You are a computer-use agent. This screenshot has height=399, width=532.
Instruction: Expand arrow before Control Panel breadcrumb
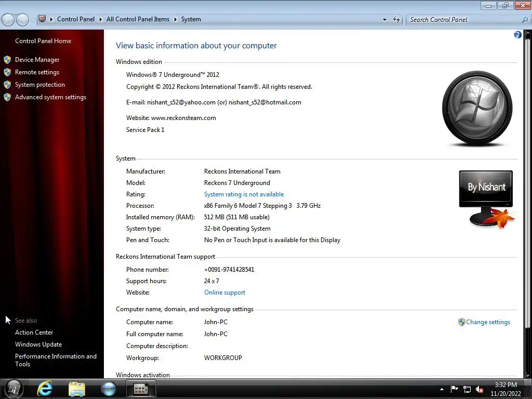(51, 19)
